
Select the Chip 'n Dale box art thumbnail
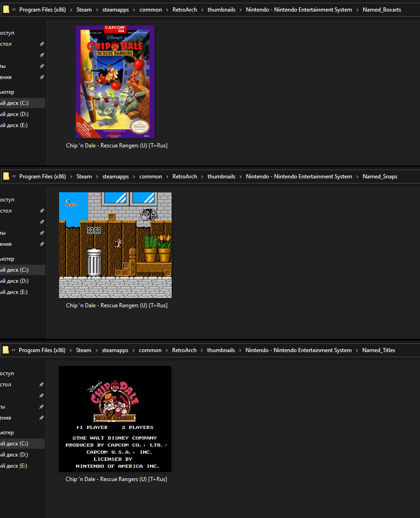click(115, 82)
